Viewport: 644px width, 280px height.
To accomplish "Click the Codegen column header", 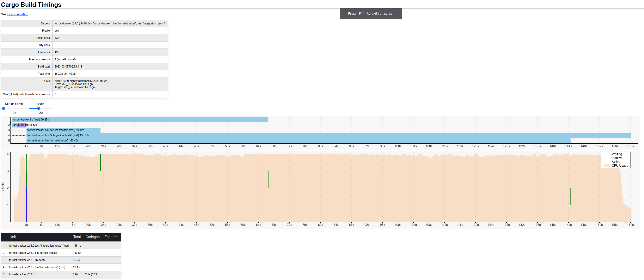I will (93, 237).
